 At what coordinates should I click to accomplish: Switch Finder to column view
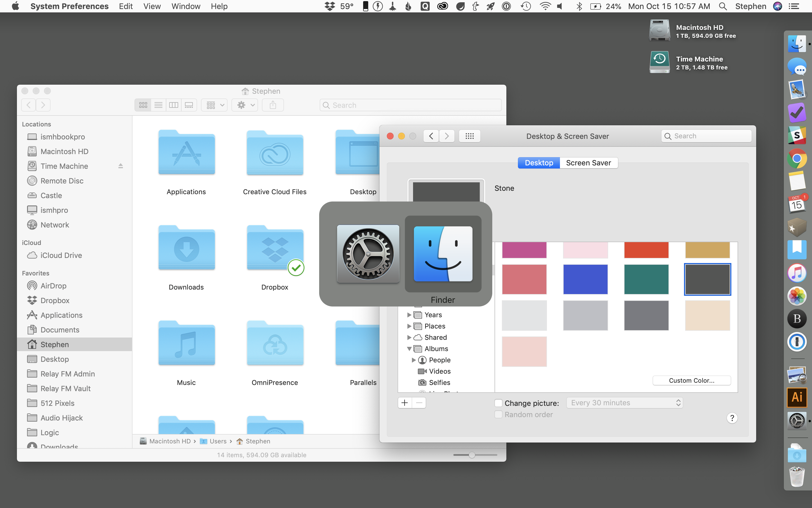[x=173, y=105]
